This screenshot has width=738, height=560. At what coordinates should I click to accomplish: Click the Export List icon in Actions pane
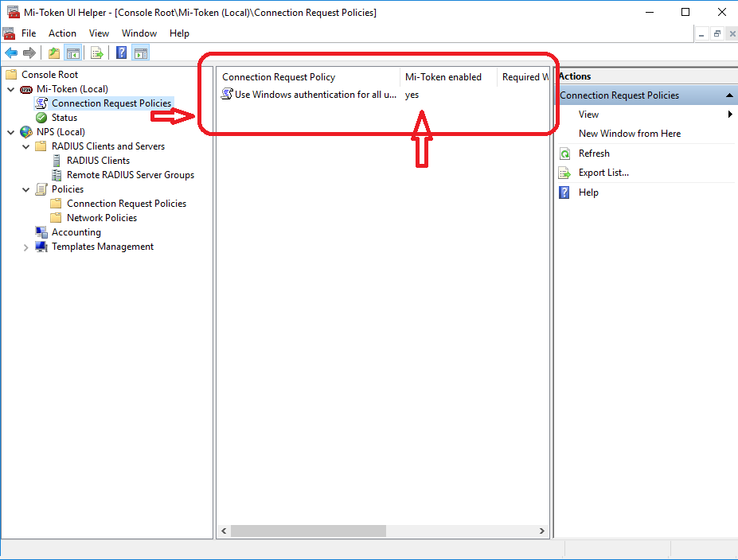tap(564, 173)
